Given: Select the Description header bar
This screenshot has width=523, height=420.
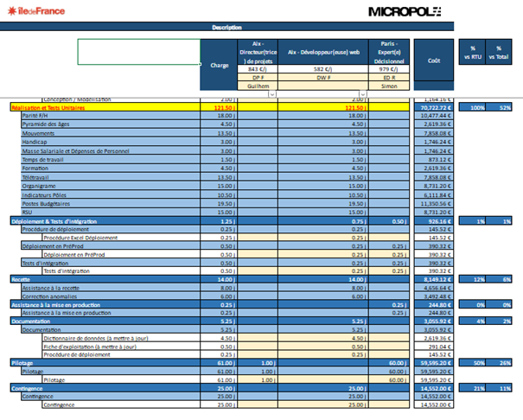Looking at the screenshot, I should (x=226, y=28).
